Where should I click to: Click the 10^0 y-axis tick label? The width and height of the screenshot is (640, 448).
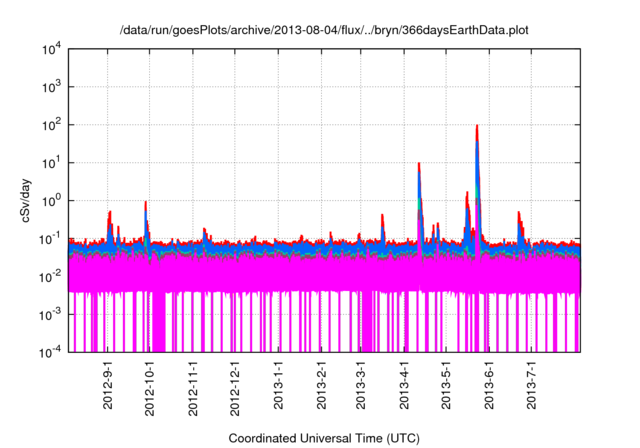click(x=52, y=201)
